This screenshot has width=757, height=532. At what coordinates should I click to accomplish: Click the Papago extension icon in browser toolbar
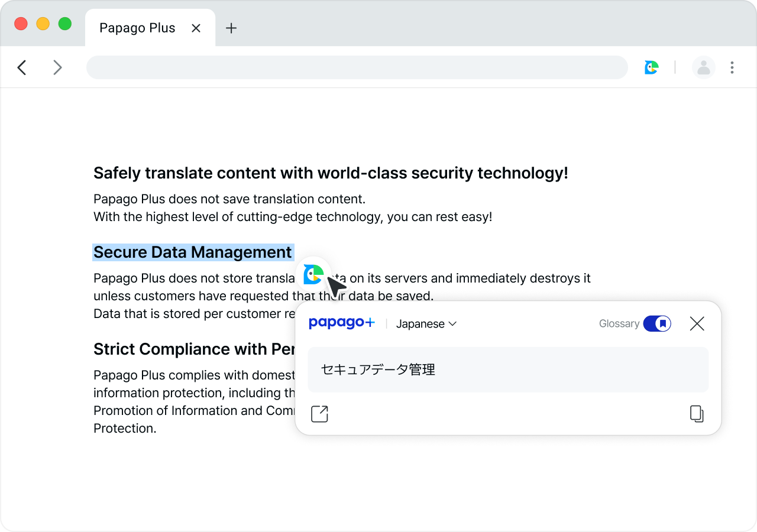(x=651, y=67)
